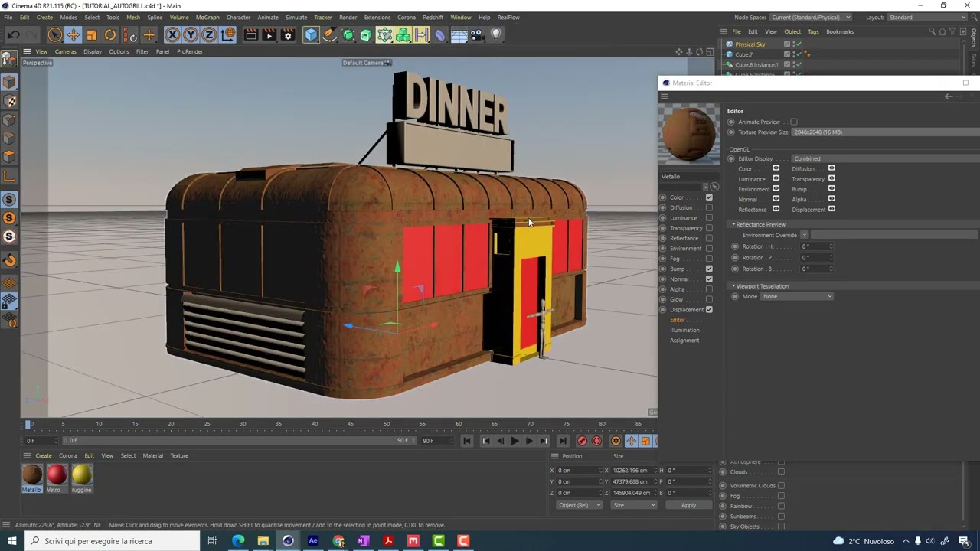Open the Object (Rel) coordinate dropdown

coord(579,505)
